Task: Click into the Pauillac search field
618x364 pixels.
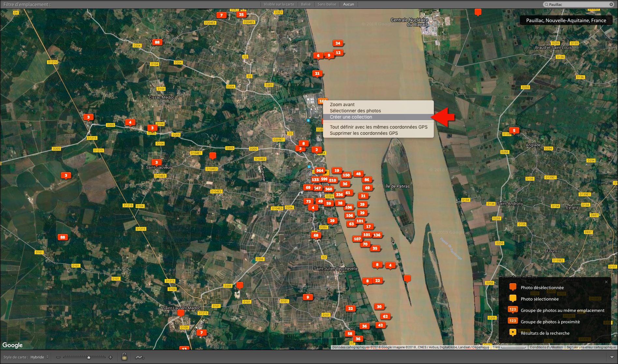Action: 579,4
